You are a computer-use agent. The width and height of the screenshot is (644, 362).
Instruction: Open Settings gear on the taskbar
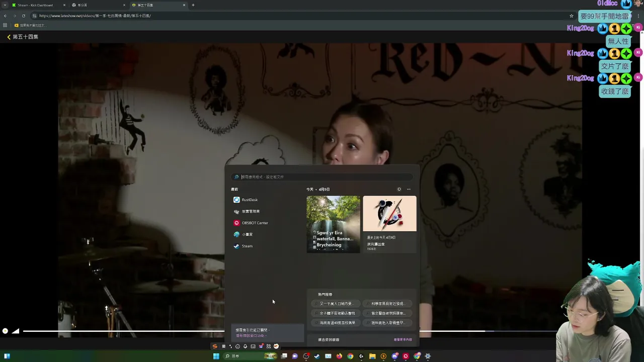428,356
